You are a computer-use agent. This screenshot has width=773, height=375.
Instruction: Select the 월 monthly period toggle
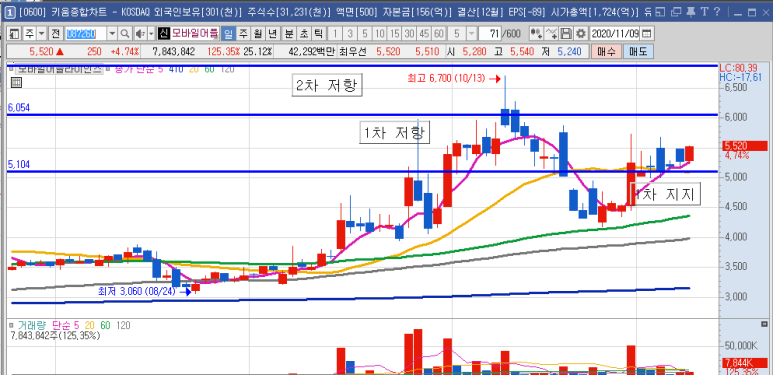coord(258,34)
